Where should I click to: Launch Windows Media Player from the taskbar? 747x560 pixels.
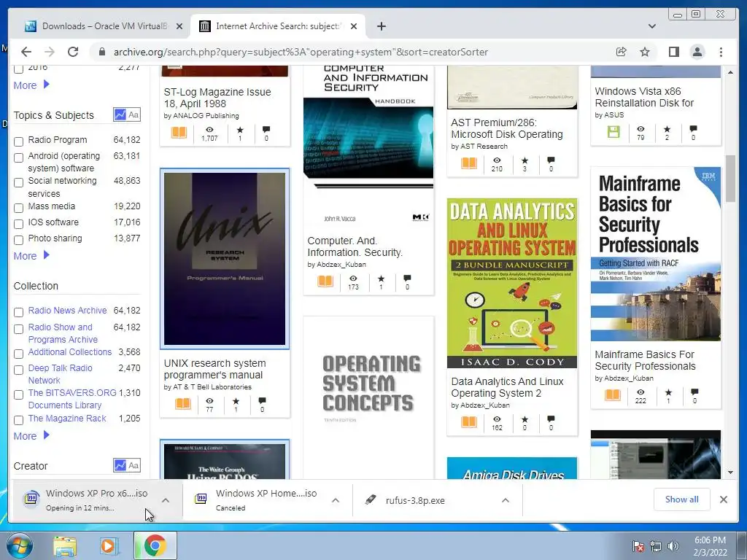click(x=109, y=546)
